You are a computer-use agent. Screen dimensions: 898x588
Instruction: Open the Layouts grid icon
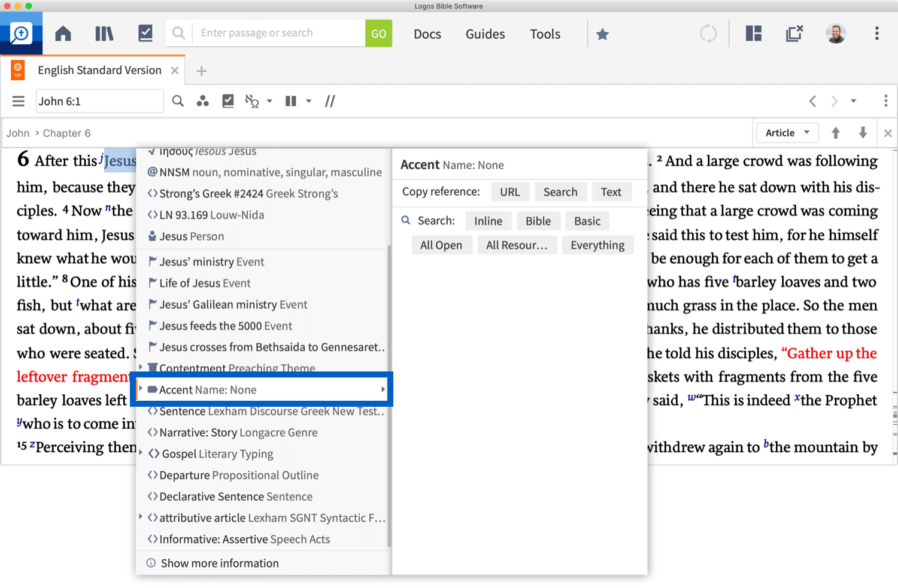pyautogui.click(x=753, y=33)
